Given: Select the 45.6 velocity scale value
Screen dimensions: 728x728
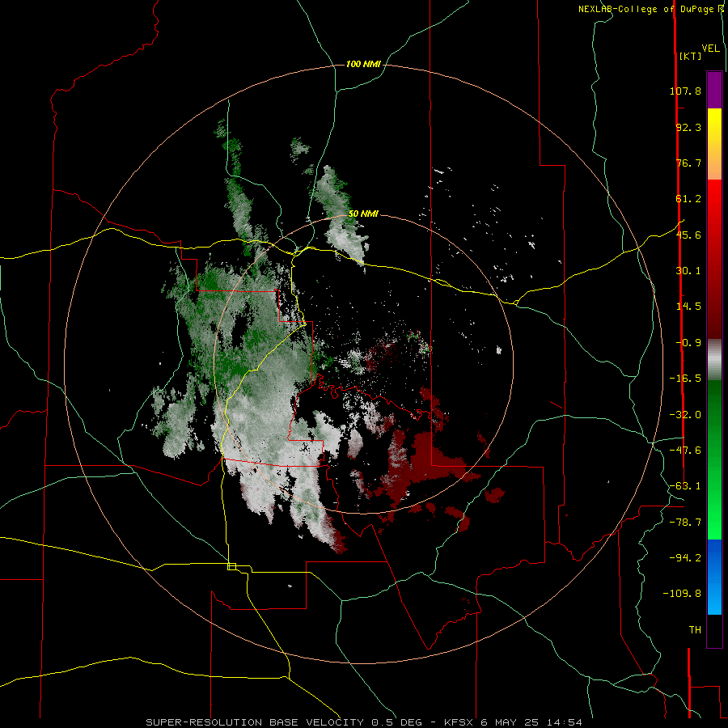Looking at the screenshot, I should pos(688,235).
